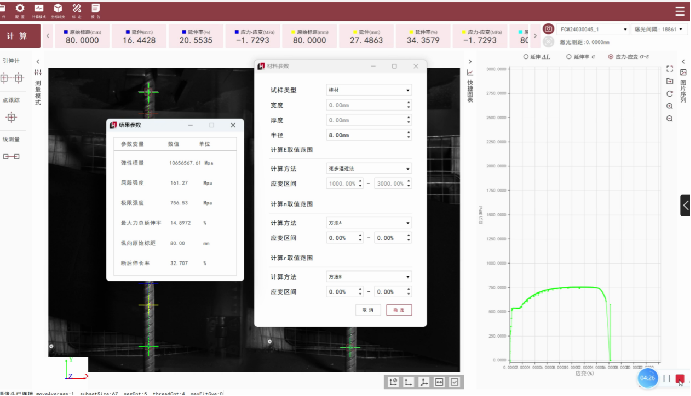The image size is (691, 396).
Task: Adjust the 3000.00% strain interval stepper
Action: (409, 183)
